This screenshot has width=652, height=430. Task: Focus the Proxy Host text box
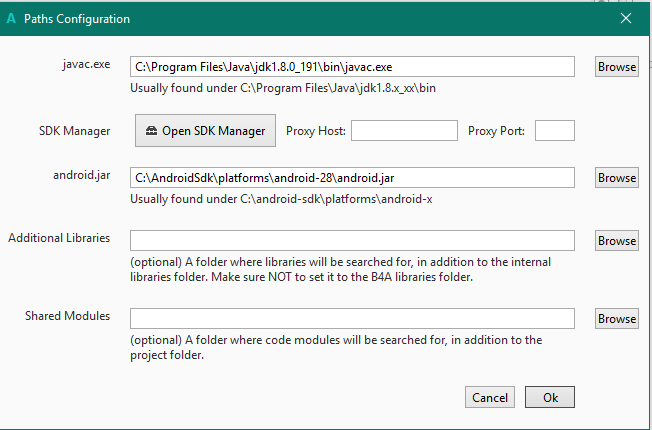coord(404,130)
